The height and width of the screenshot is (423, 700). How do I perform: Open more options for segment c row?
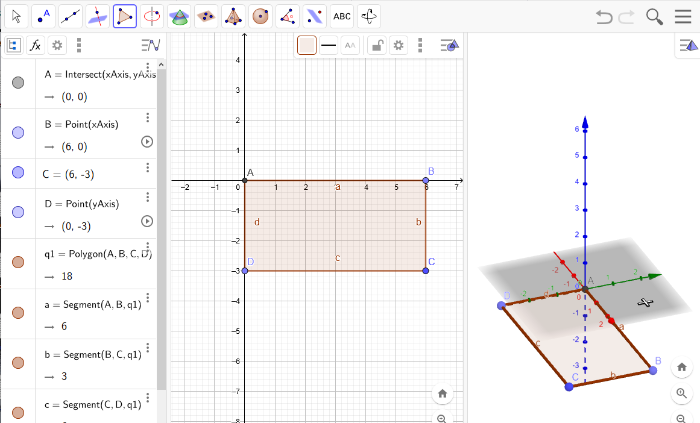(148, 398)
